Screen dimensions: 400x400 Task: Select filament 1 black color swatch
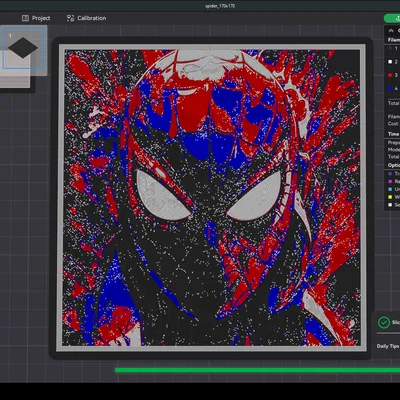[x=390, y=49]
